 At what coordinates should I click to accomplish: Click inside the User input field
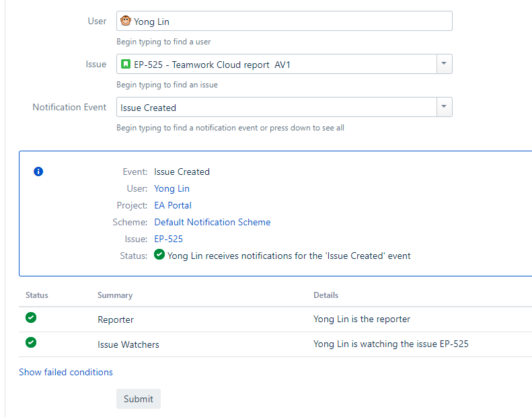[x=284, y=21]
